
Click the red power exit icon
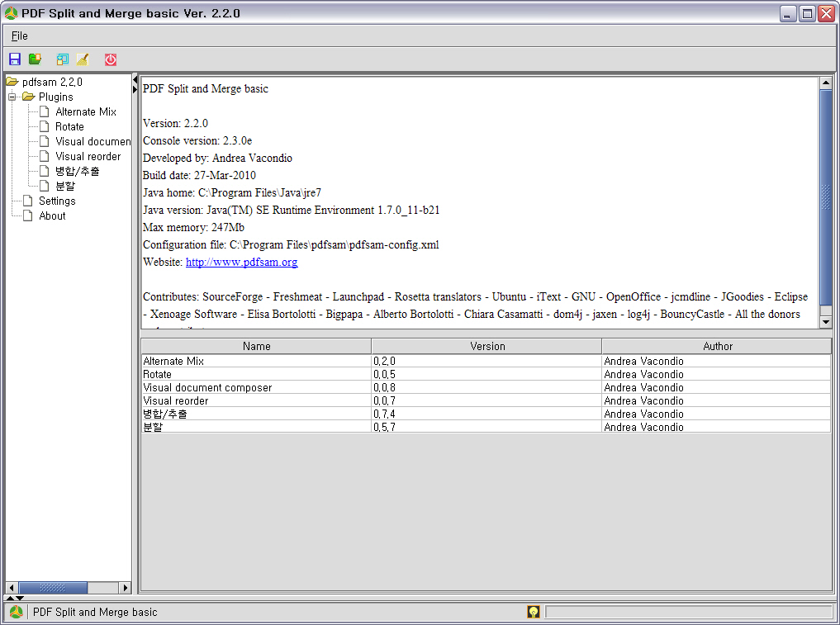tap(111, 59)
